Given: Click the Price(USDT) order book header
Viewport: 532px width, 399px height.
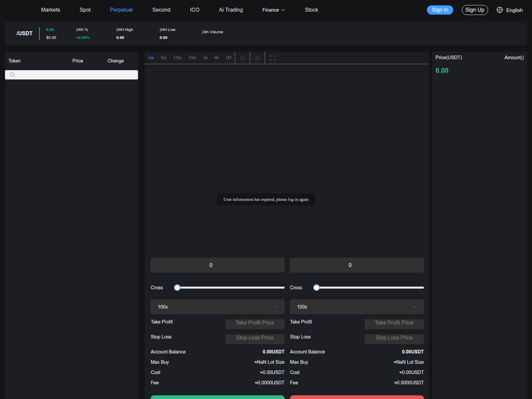Looking at the screenshot, I should [449, 58].
